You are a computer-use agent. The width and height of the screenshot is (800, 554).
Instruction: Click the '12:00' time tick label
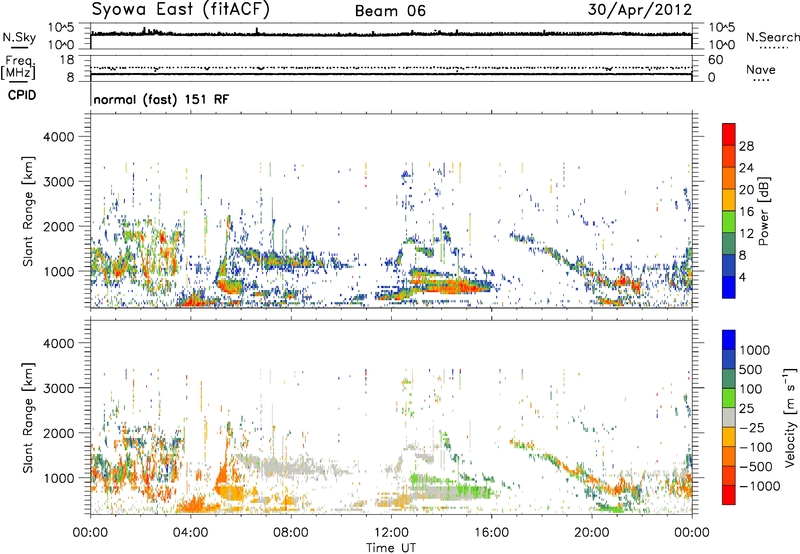tap(391, 533)
